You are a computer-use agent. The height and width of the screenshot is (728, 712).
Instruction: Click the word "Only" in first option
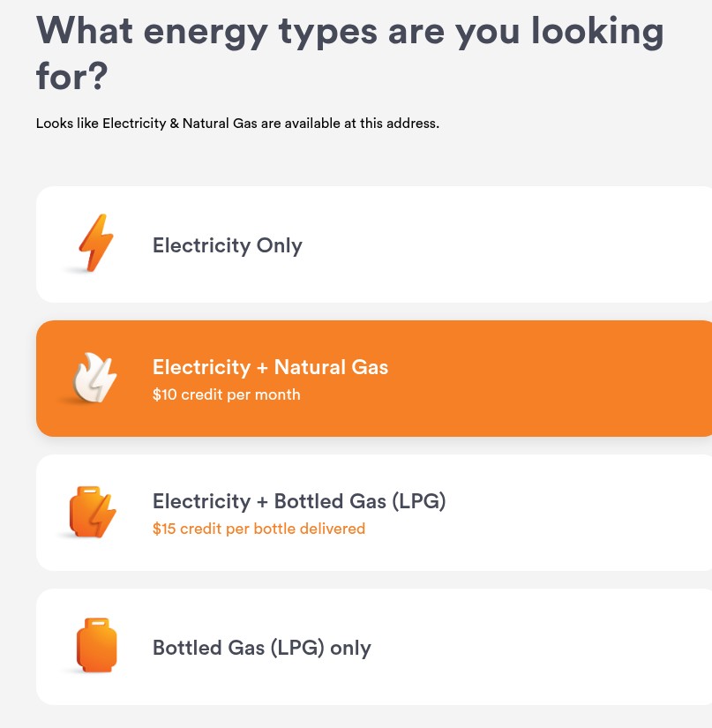point(279,245)
